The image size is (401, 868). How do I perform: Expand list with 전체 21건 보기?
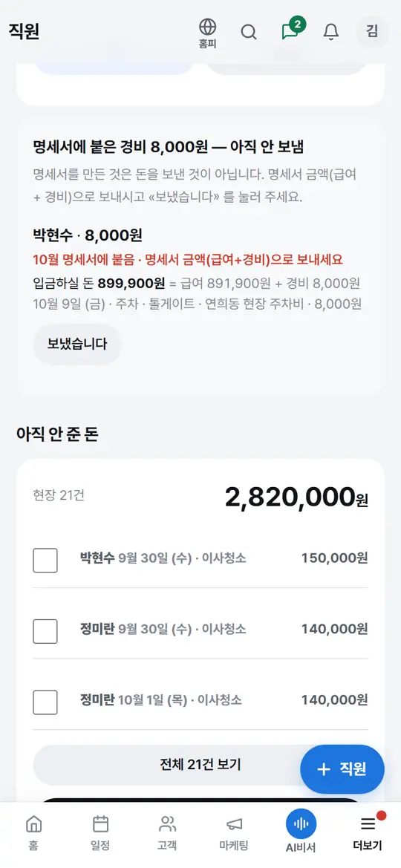pos(200,765)
